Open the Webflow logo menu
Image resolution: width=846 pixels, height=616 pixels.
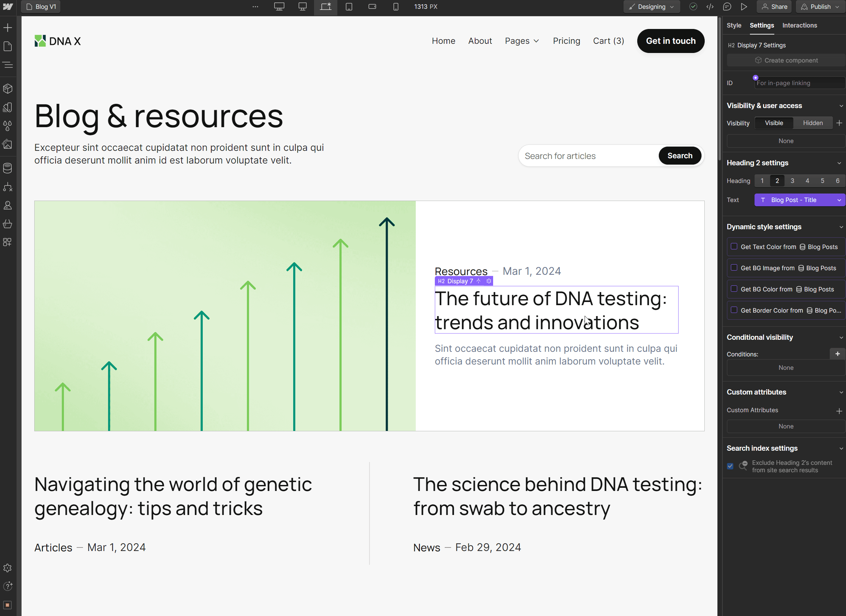[x=8, y=7]
